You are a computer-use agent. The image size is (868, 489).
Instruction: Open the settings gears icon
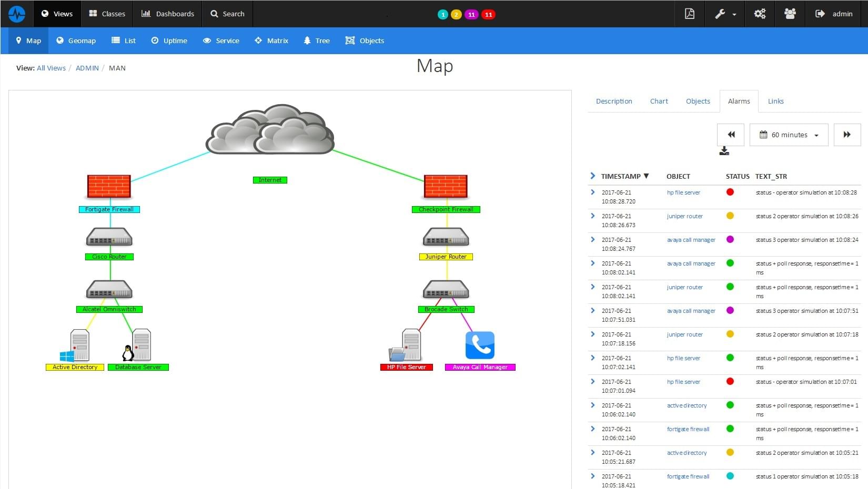(x=760, y=14)
